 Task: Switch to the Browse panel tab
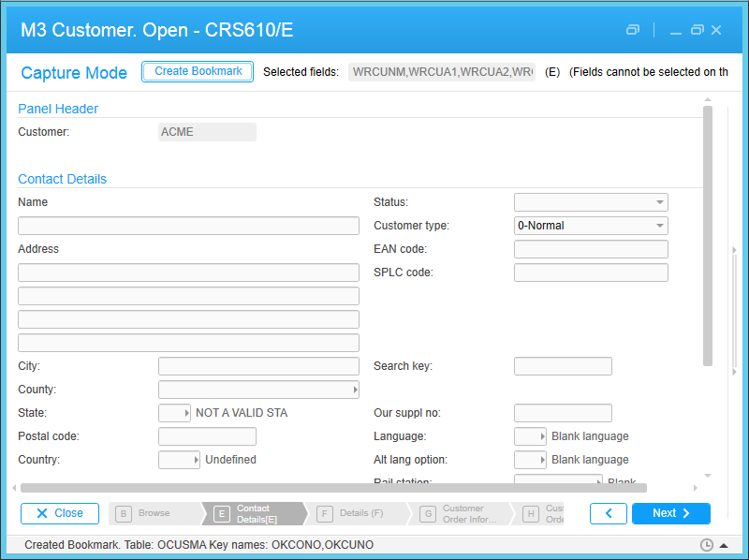[x=154, y=513]
